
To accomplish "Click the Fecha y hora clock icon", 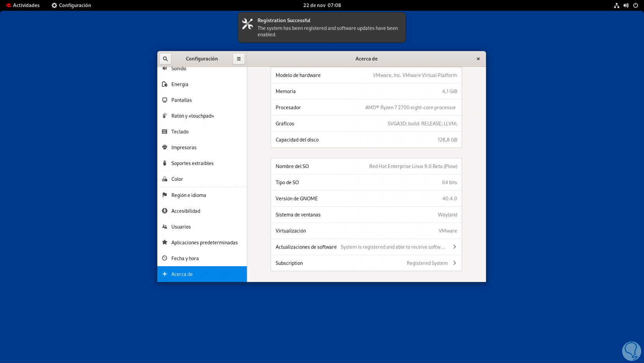I will pyautogui.click(x=165, y=258).
